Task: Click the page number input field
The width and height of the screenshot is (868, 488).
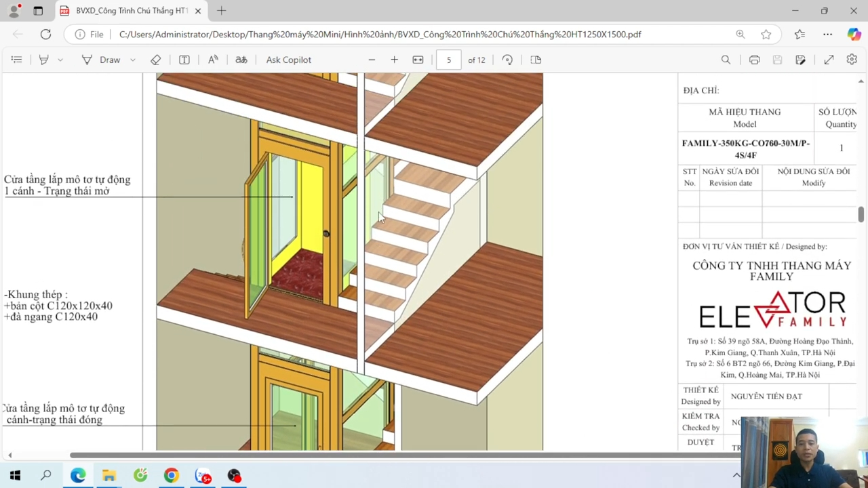Action: [448, 60]
